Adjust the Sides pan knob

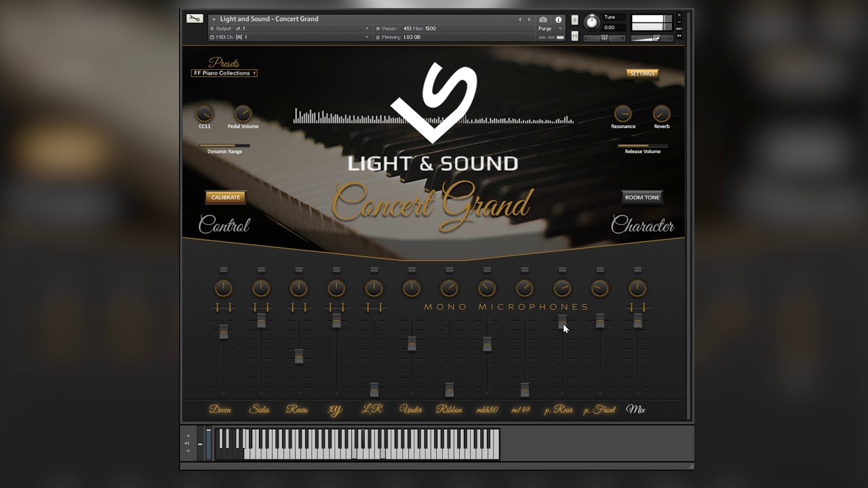(x=261, y=288)
